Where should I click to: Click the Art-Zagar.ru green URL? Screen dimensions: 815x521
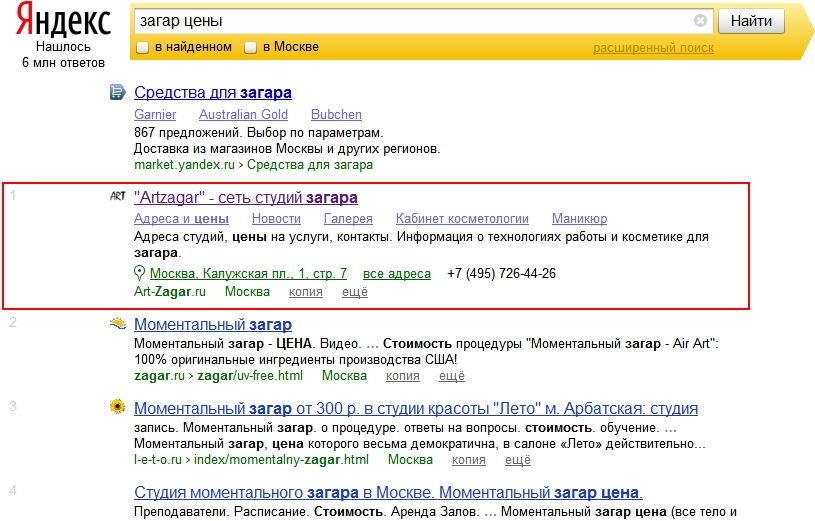[170, 292]
